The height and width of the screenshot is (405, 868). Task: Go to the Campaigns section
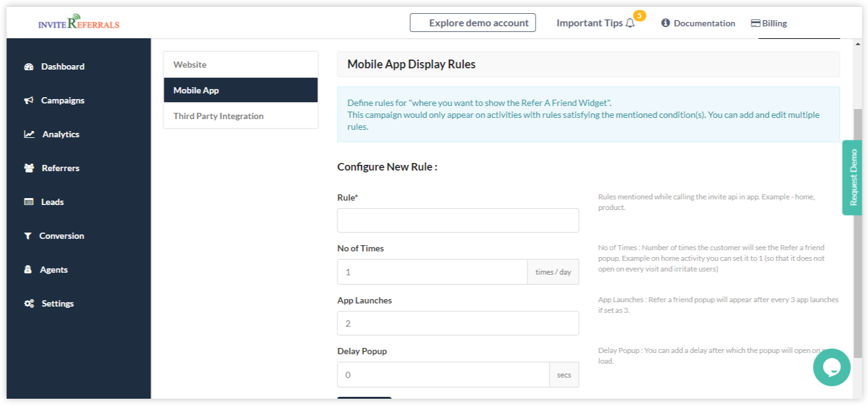(x=63, y=100)
